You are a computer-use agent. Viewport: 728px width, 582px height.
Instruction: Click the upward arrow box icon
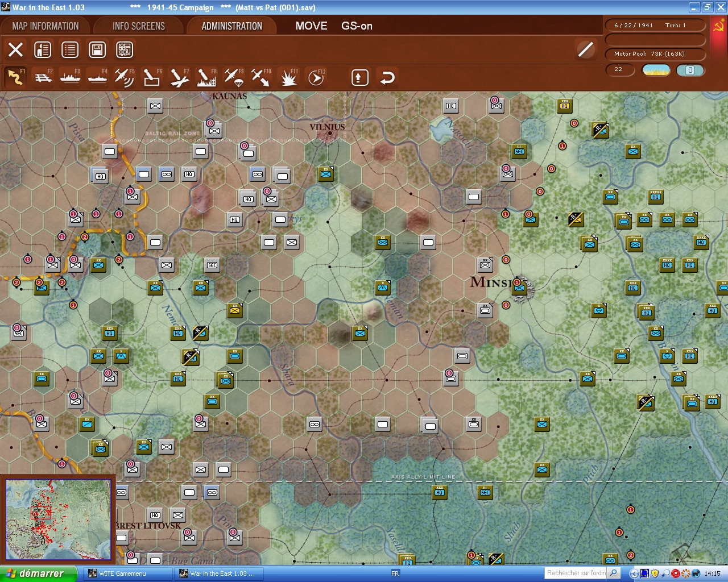359,77
